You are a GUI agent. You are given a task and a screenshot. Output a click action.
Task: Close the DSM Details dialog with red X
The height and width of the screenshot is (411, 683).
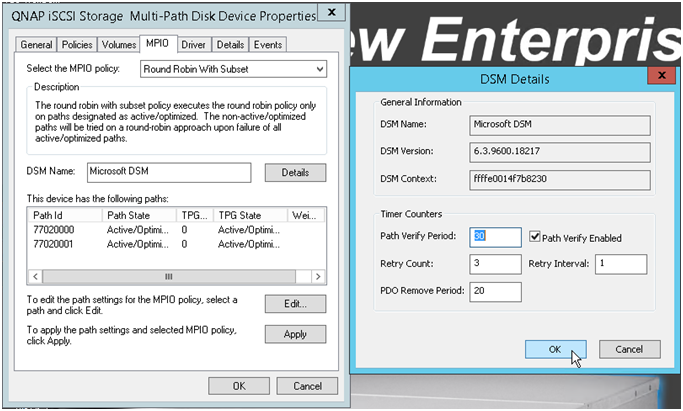pos(661,75)
